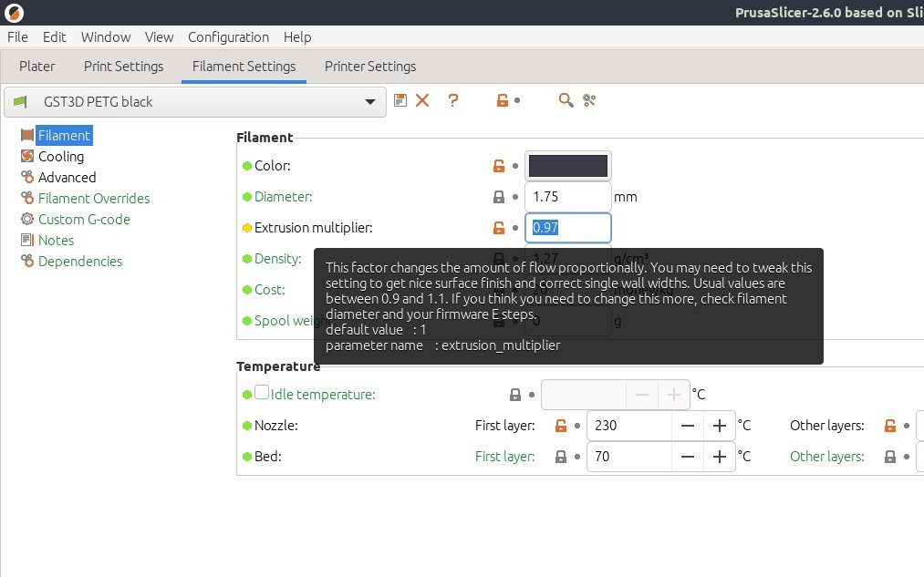Switch to the Plater tab
Screen dimensions: 924x577
tap(37, 67)
